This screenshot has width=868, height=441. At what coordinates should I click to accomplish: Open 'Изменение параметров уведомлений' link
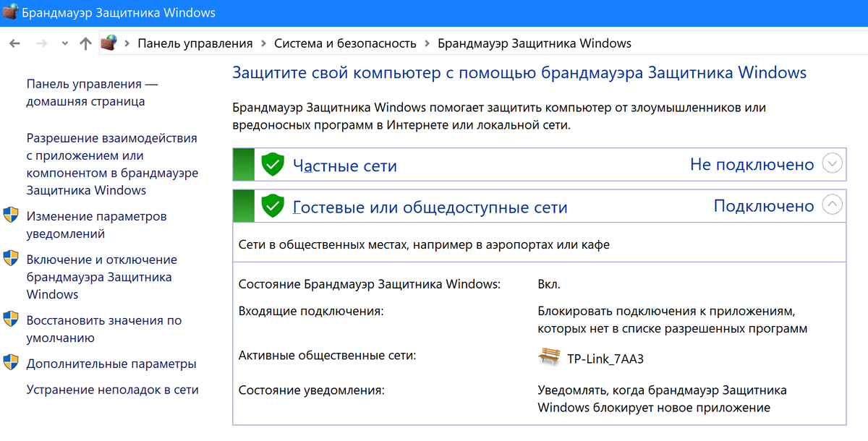click(x=96, y=225)
